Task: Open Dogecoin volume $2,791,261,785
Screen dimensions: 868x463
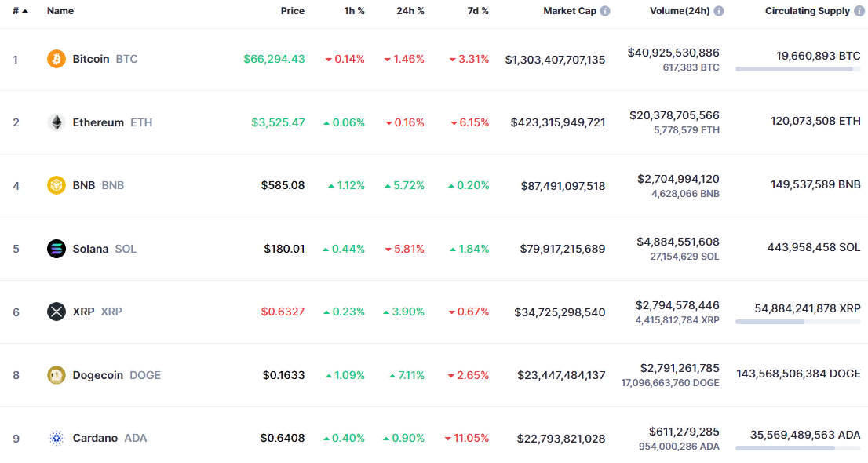Action: pos(680,368)
